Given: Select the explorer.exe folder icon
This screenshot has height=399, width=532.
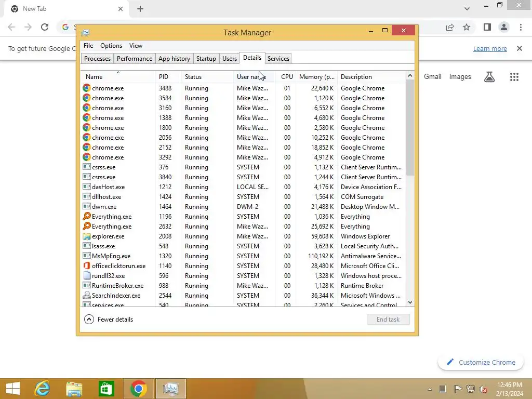Looking at the screenshot, I should pyautogui.click(x=87, y=236).
